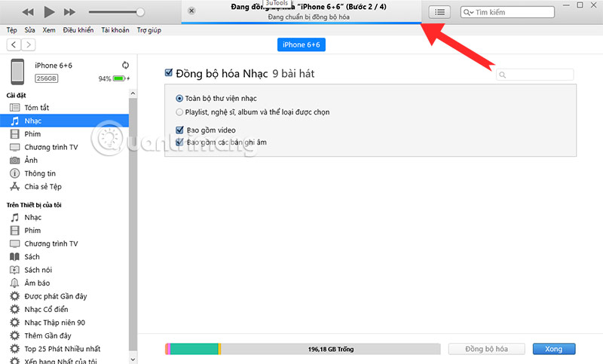Image resolution: width=603 pixels, height=364 pixels.
Task: Open Chương trình TV under Cài đặt
Action: (65, 147)
